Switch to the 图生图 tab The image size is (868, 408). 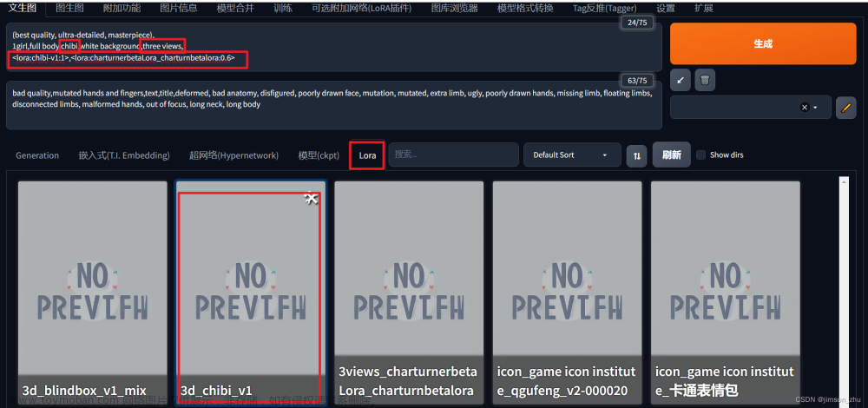(69, 9)
